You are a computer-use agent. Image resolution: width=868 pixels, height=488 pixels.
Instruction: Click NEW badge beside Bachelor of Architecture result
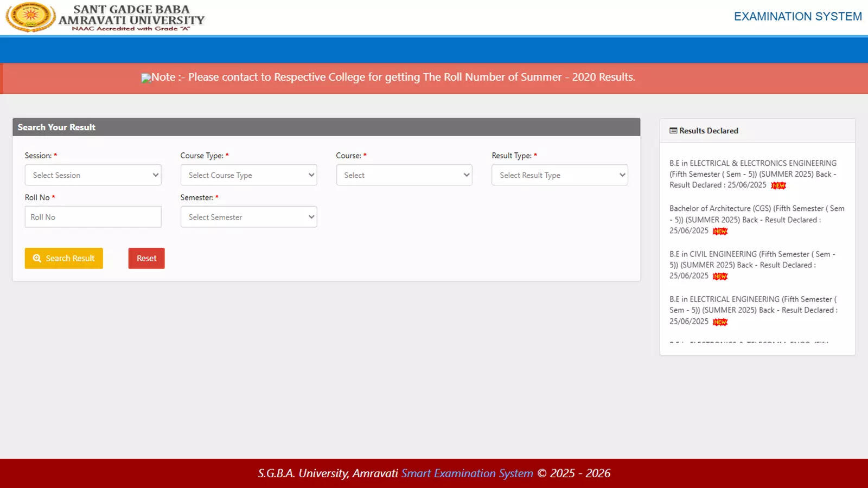point(720,231)
